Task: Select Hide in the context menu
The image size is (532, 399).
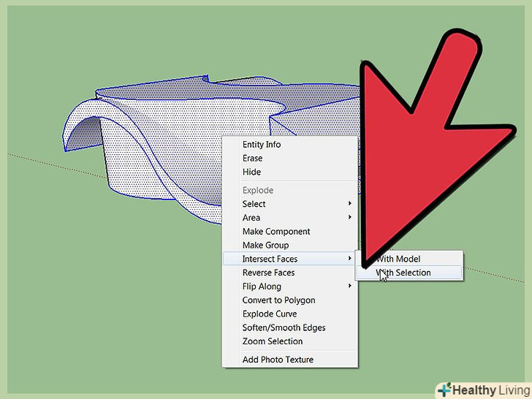Action: click(x=289, y=172)
